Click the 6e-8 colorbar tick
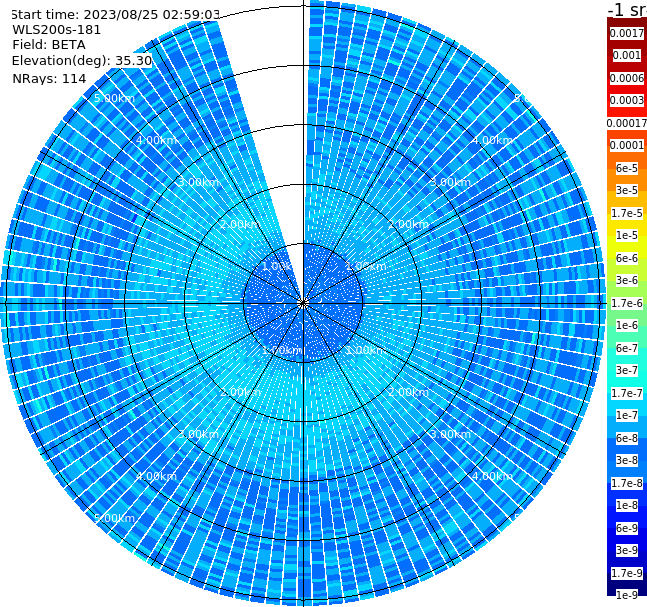The image size is (647, 607). 627,438
